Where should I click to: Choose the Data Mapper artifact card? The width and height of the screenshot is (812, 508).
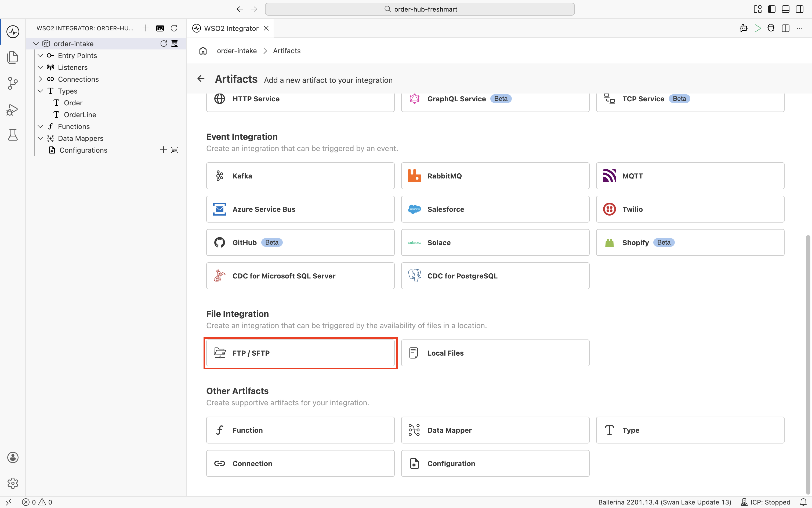pyautogui.click(x=495, y=430)
